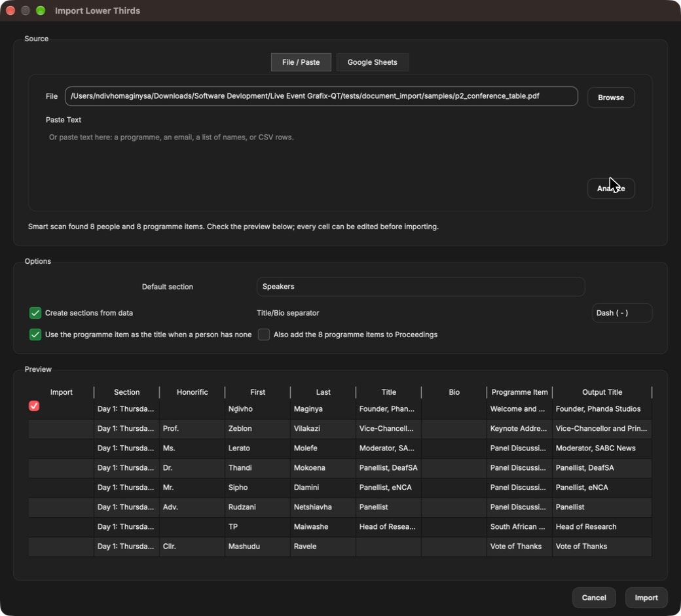Select the Programme Item cell 'South African ...'
The height and width of the screenshot is (616, 681).
[x=519, y=526]
